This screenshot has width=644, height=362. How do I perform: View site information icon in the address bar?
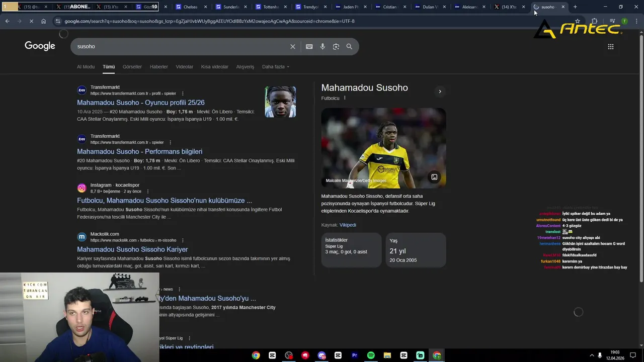[x=58, y=21]
